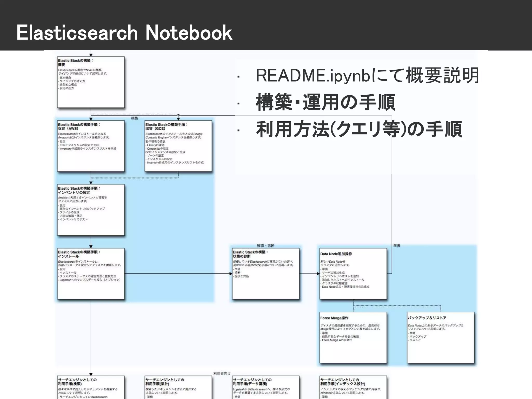Image resolution: width=532 pixels, height=399 pixels.
Task: Select the bullet '利用方法(クエリ等)の手順'
Action: point(359,129)
